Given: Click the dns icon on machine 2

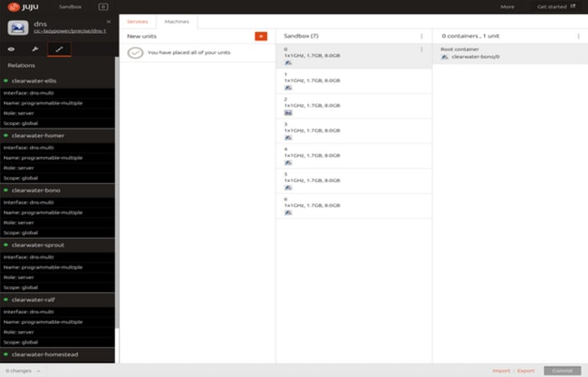Looking at the screenshot, I should [x=288, y=113].
